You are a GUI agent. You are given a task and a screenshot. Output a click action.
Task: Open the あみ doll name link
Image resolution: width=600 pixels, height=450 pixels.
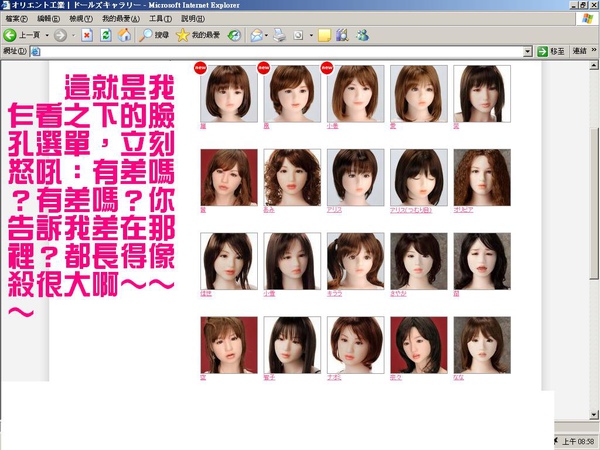tap(269, 210)
